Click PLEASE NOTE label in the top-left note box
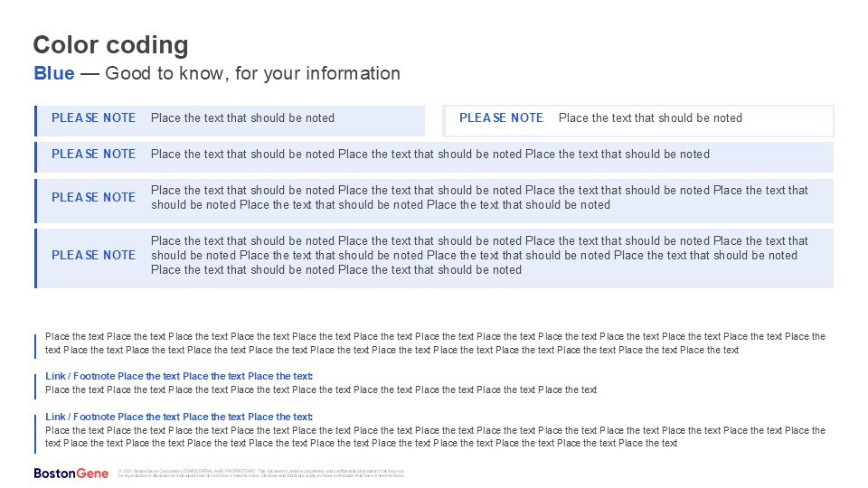Viewport: 868px width, 488px height. point(93,118)
